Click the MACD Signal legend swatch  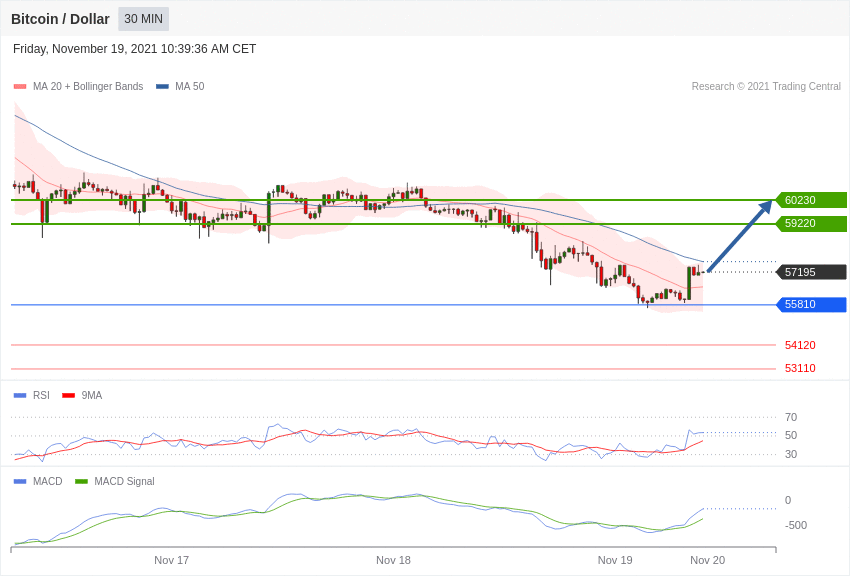click(81, 481)
